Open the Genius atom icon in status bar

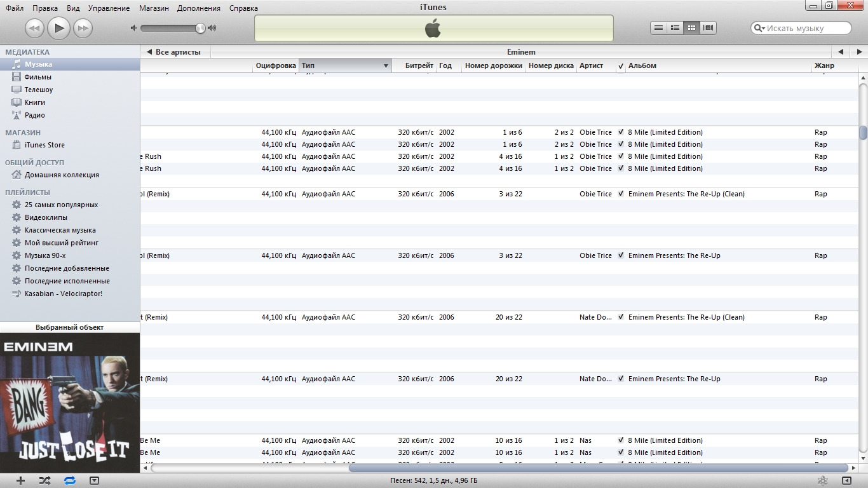coord(822,481)
